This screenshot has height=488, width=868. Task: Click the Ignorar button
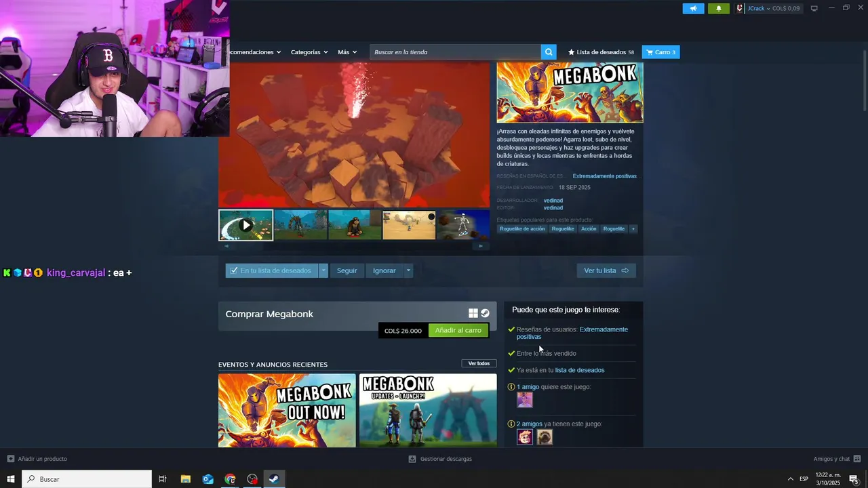[x=384, y=270]
